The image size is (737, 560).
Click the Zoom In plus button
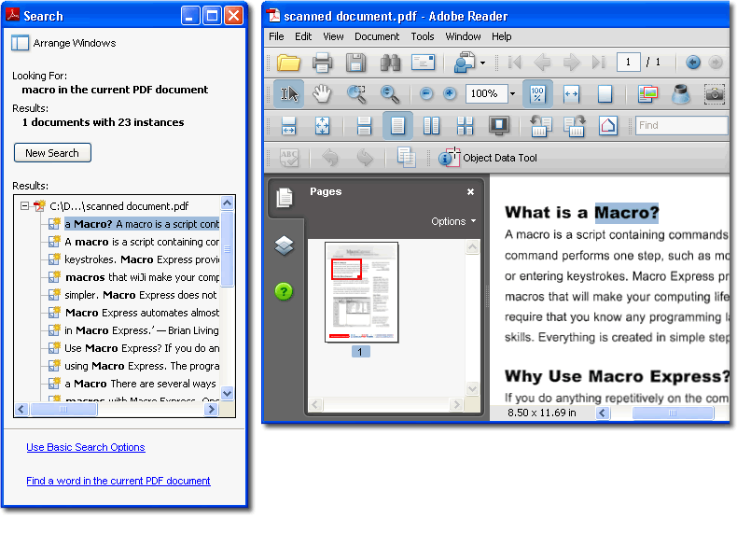pyautogui.click(x=450, y=93)
